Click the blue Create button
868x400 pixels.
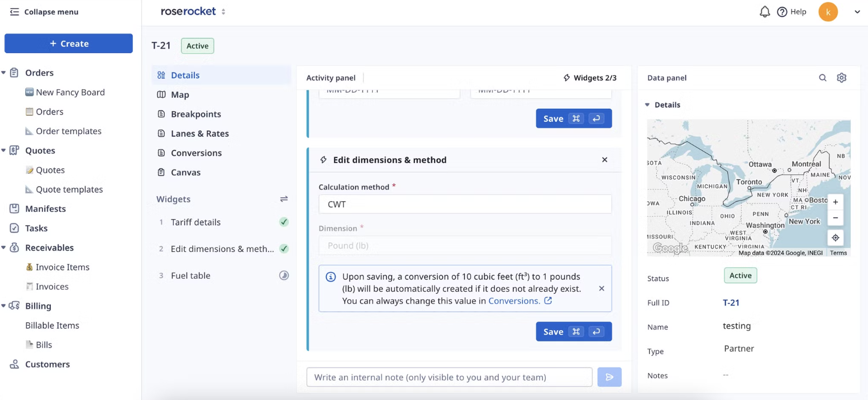[69, 44]
